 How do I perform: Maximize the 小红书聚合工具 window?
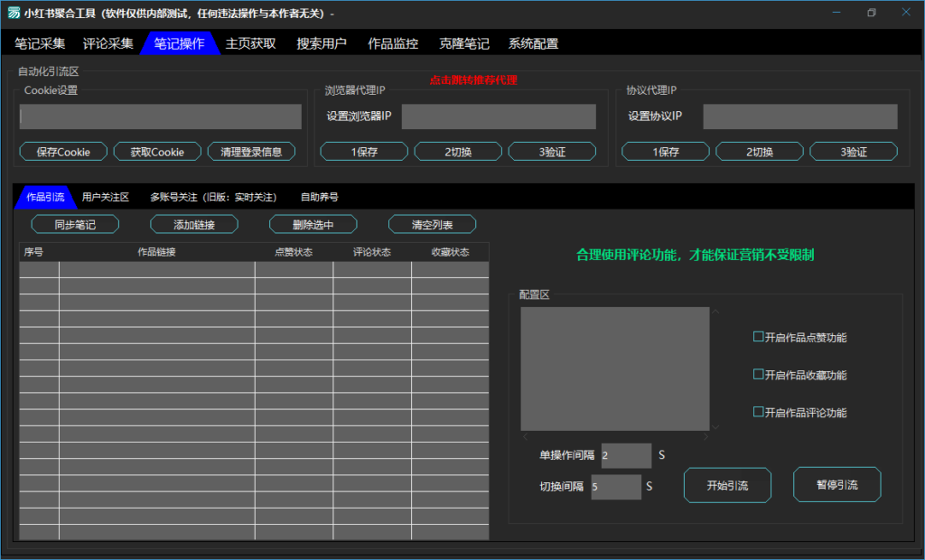tap(872, 13)
